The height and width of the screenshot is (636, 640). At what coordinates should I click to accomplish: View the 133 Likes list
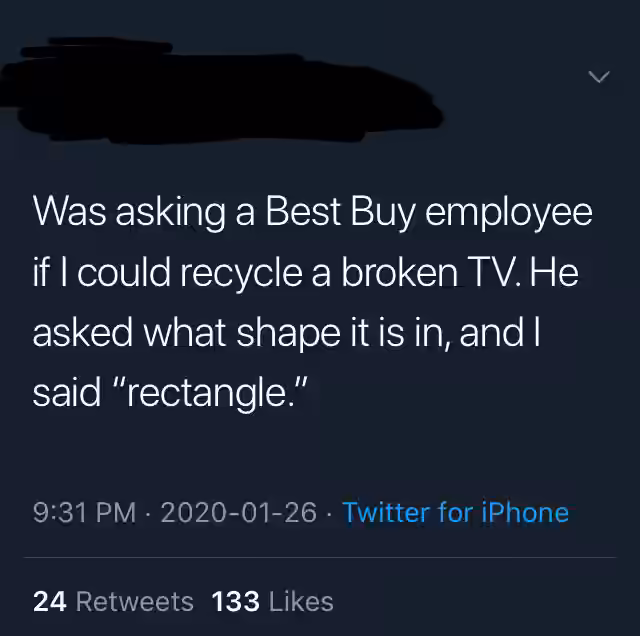coord(272,602)
